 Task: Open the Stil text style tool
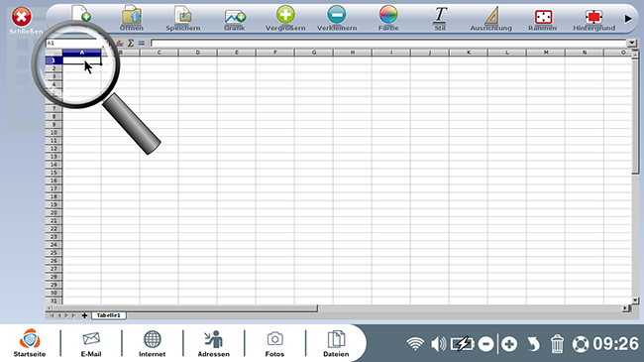click(440, 19)
